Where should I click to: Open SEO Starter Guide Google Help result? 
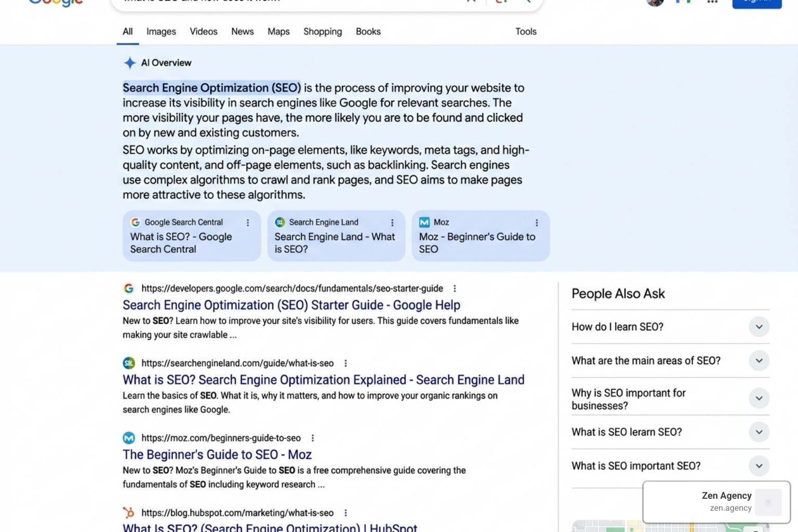pyautogui.click(x=291, y=305)
